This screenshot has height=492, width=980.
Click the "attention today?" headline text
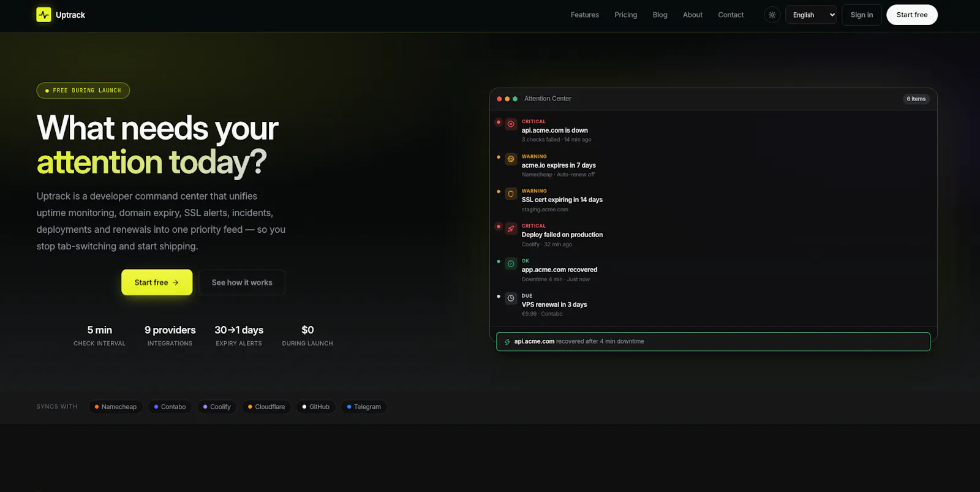click(151, 162)
